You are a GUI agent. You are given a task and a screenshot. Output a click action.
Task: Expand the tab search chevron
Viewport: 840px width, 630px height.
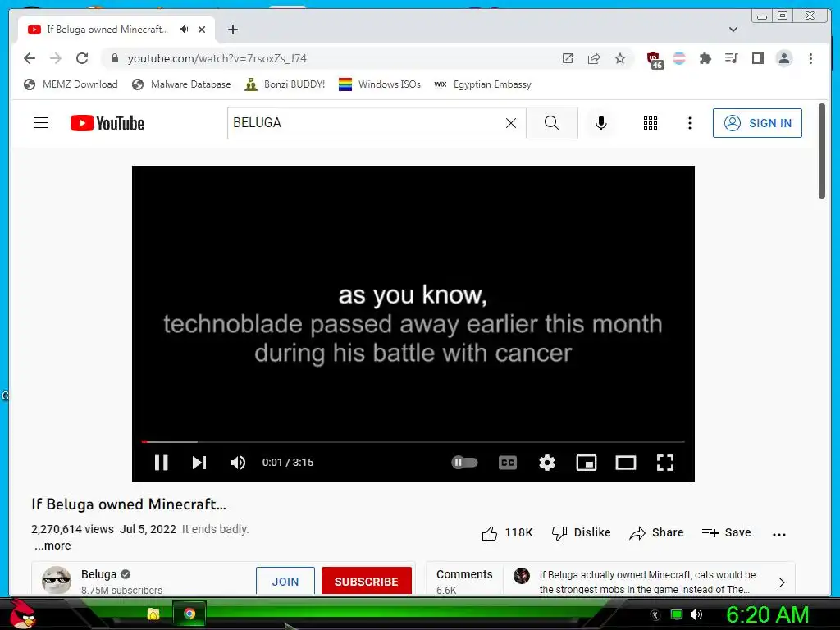click(x=733, y=30)
